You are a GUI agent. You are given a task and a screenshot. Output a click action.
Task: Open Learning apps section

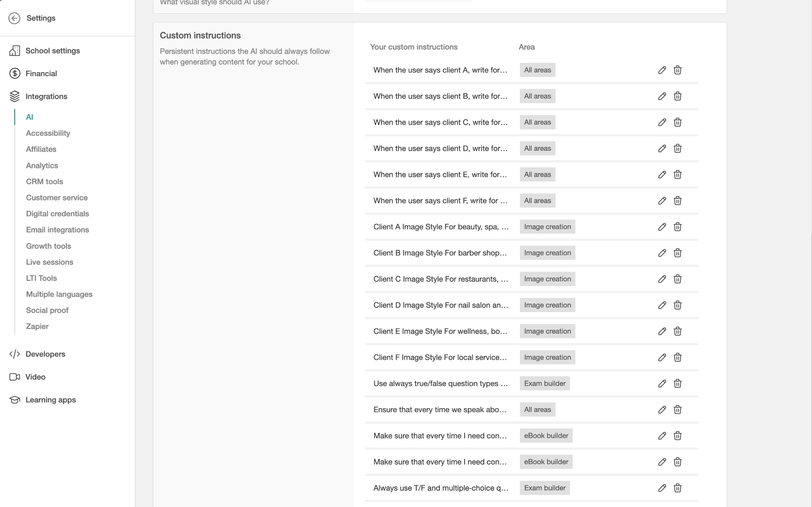click(50, 400)
